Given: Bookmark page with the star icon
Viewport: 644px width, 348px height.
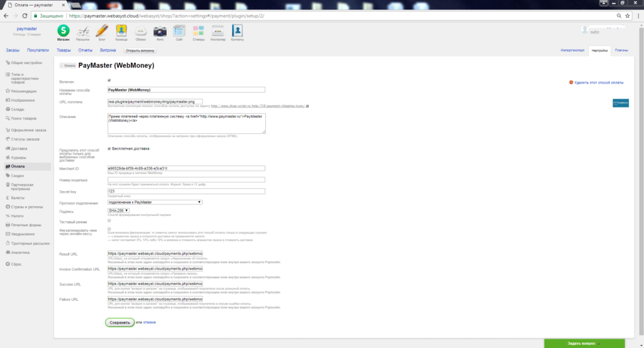Looking at the screenshot, I should [628, 16].
